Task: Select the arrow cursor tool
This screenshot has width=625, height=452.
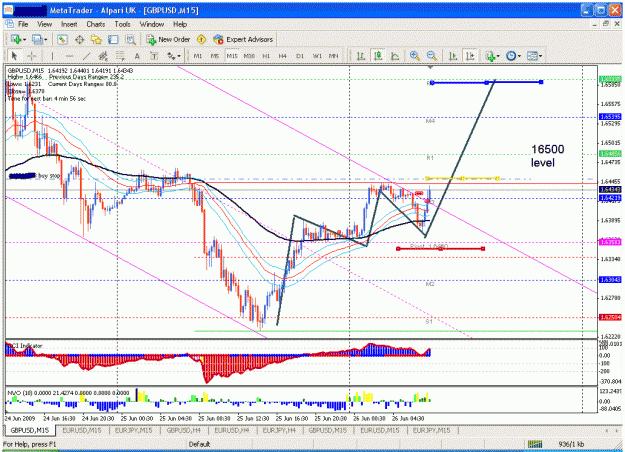Action: coord(15,56)
